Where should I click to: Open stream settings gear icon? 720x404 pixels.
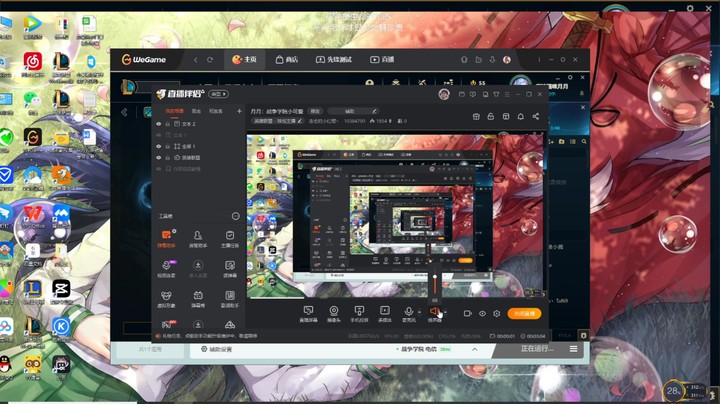[x=496, y=314]
